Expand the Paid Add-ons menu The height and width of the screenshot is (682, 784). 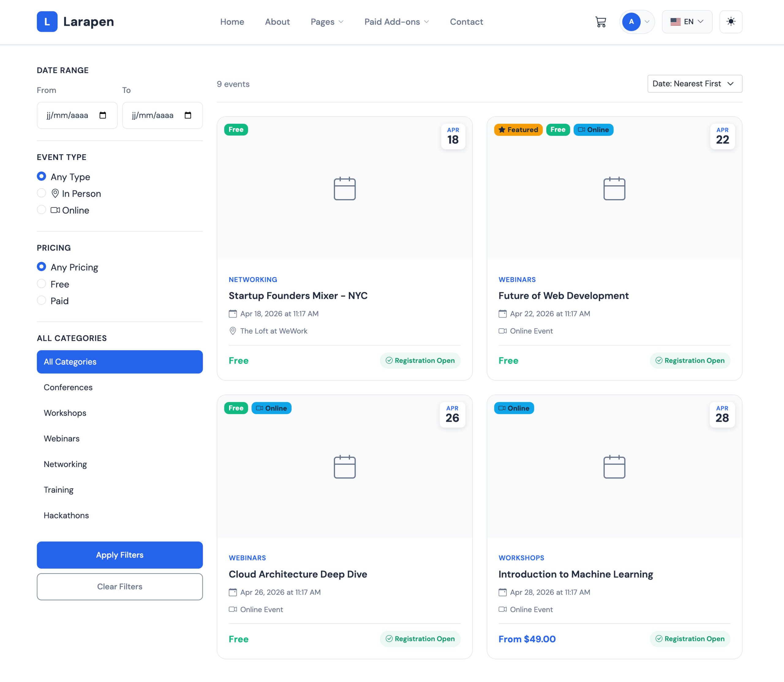tap(396, 22)
